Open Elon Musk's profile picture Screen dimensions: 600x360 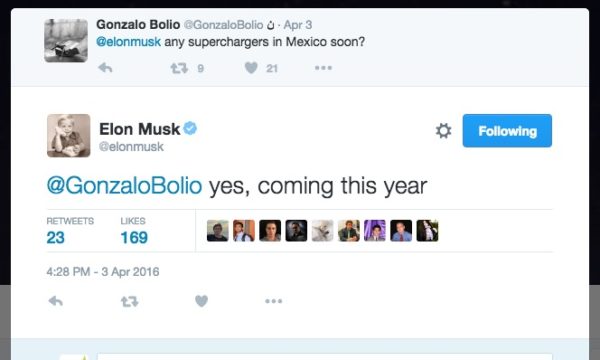coord(68,135)
